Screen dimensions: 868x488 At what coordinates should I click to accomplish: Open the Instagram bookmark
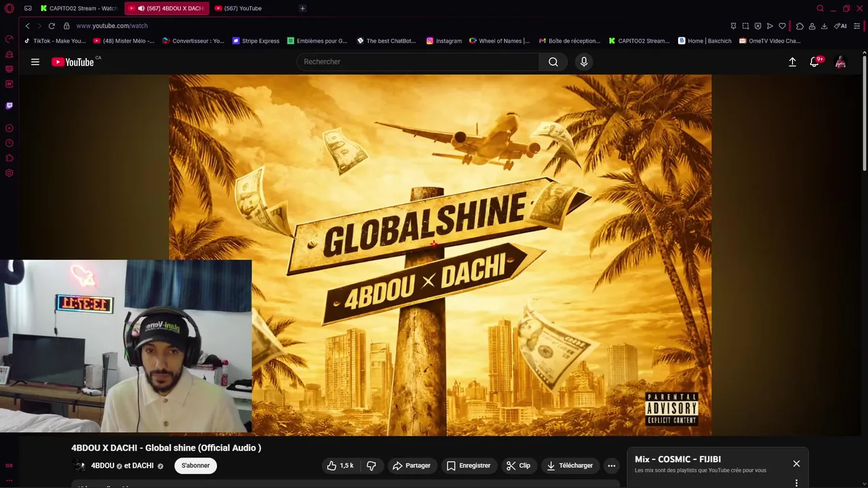coord(443,41)
